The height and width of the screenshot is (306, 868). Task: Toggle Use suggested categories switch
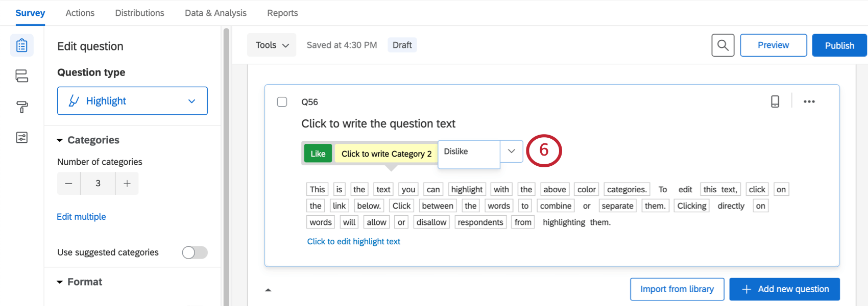195,252
